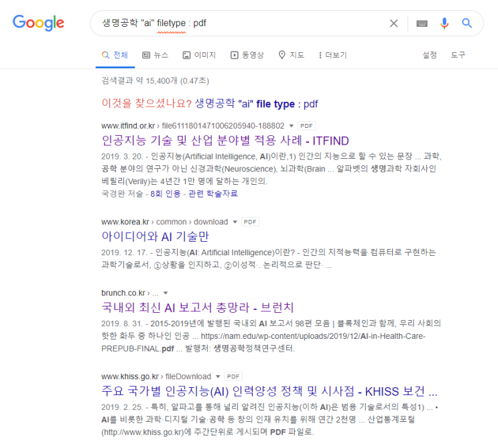
Task: Expand dropdown arrow next to khiss.go.kr URL
Action: 218,376
